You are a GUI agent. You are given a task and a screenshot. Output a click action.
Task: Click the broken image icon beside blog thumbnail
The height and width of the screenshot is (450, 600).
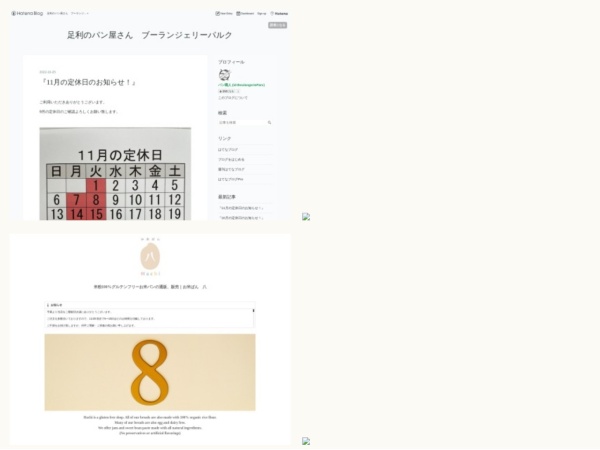point(306,217)
